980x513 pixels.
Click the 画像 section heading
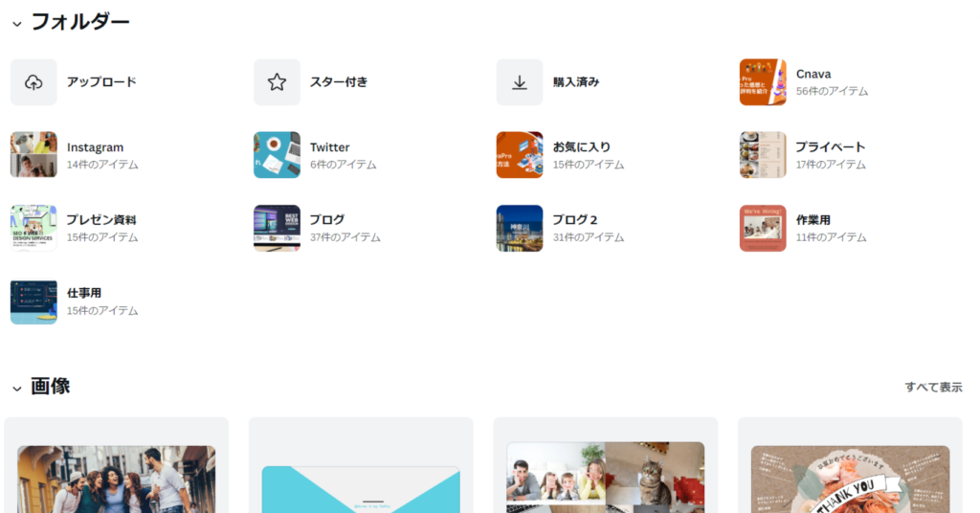click(50, 386)
